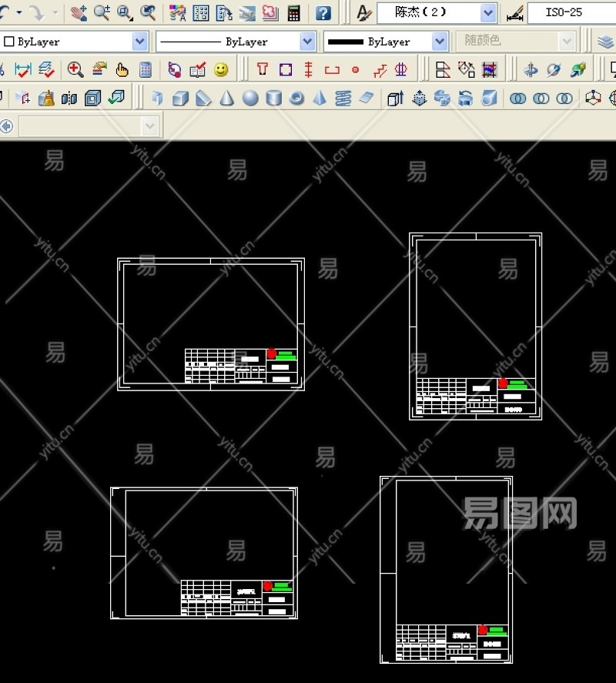The width and height of the screenshot is (616, 683).
Task: Select the Torus solid tool
Action: click(x=296, y=99)
